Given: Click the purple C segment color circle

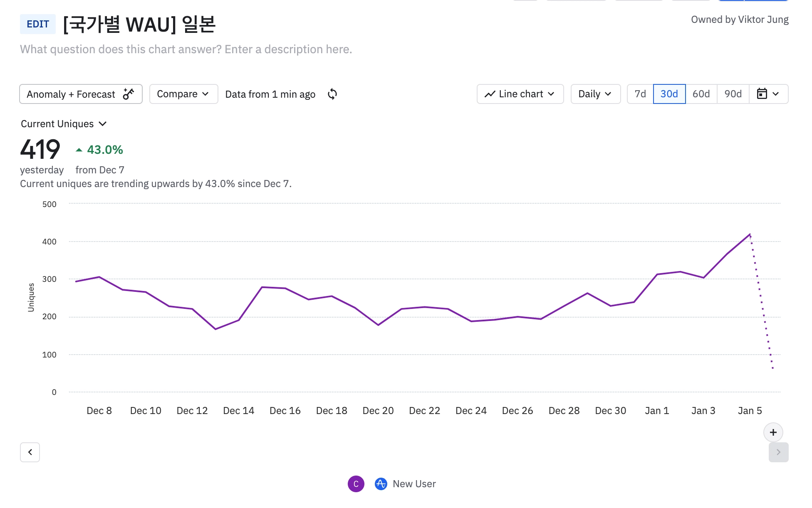Looking at the screenshot, I should [x=356, y=484].
